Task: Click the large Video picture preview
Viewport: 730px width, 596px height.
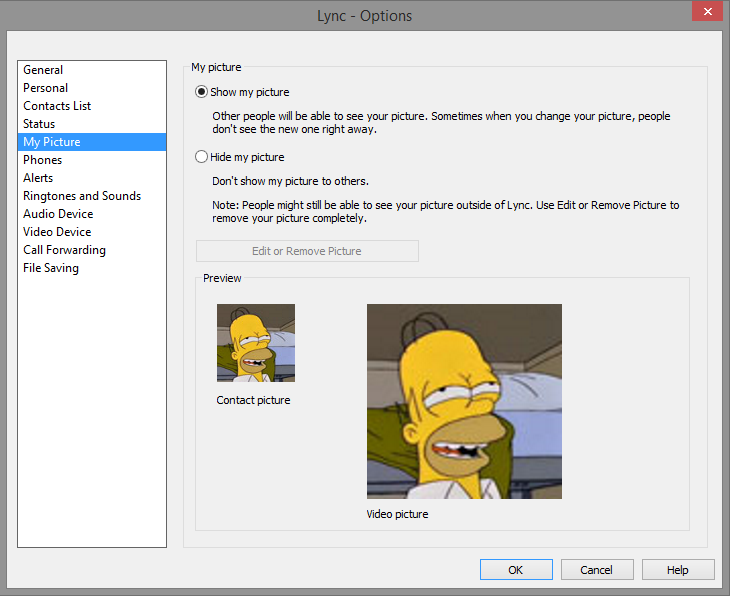Action: point(464,401)
